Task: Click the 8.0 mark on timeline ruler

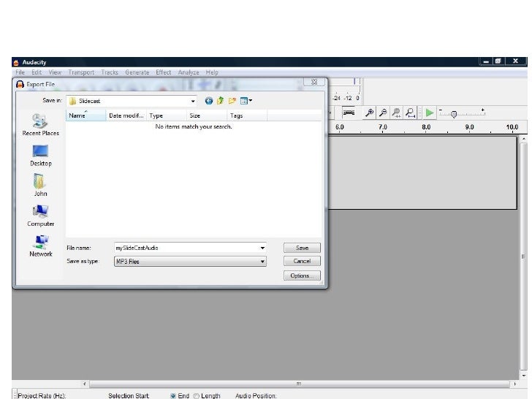Action: point(426,127)
